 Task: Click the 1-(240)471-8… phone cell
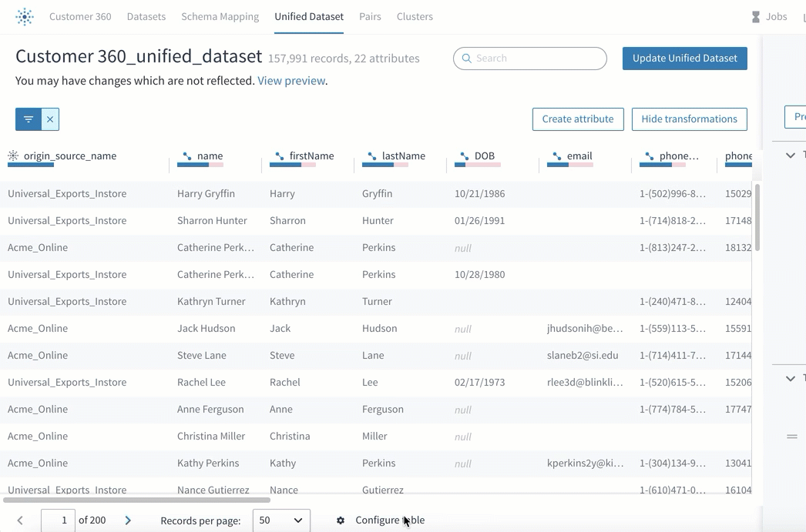(673, 302)
